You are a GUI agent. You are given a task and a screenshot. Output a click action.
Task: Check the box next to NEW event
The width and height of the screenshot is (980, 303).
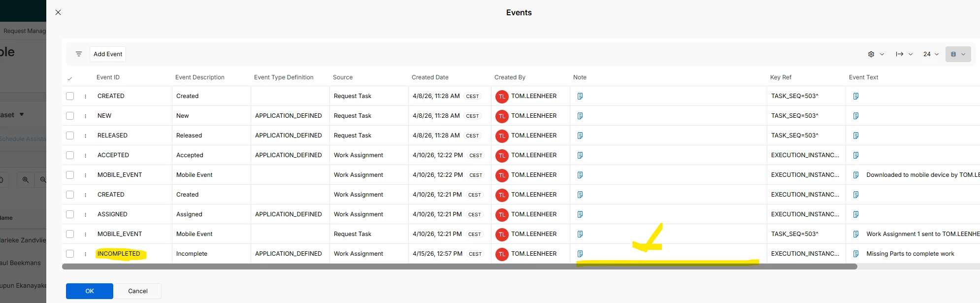pos(70,116)
